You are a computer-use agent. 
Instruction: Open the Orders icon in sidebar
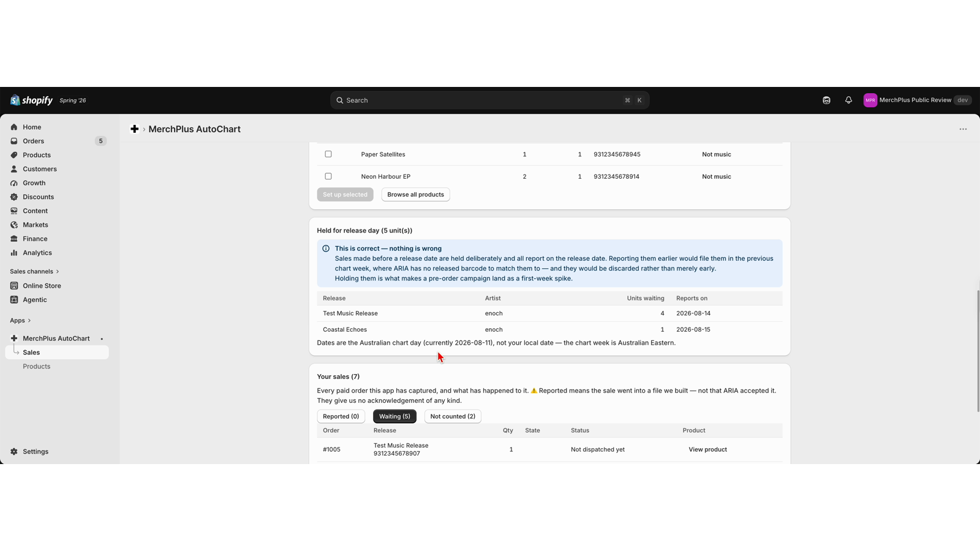(x=14, y=141)
